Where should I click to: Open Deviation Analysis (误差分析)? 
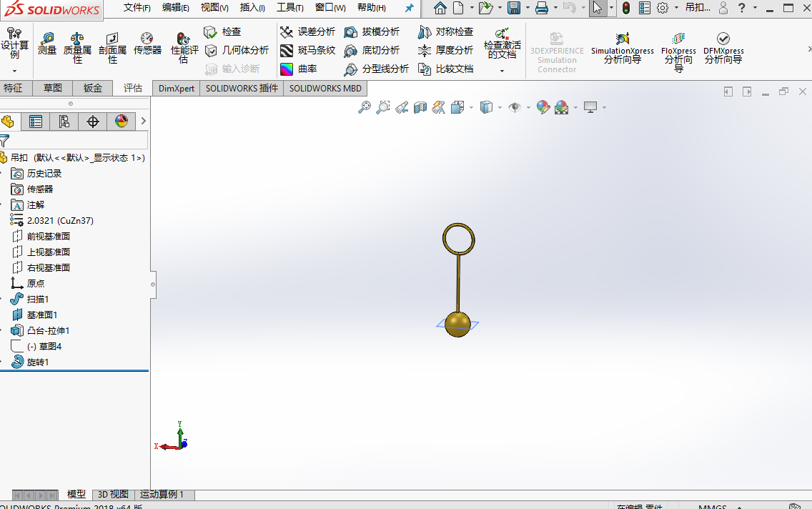pos(307,32)
